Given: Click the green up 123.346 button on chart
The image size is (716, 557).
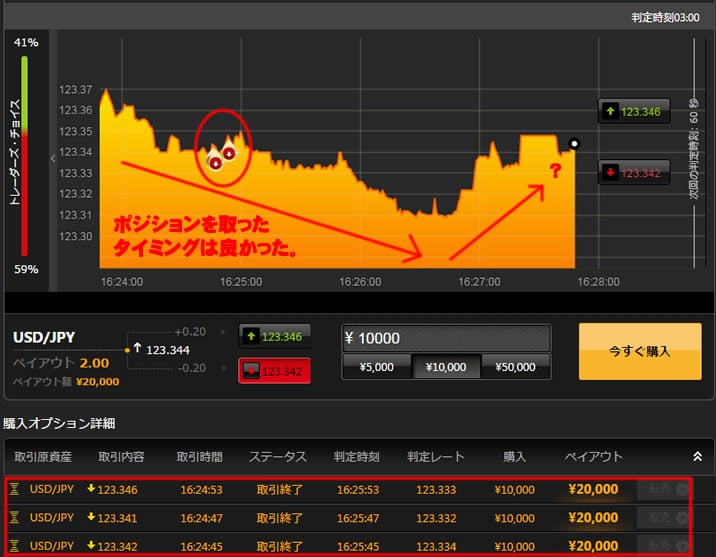Looking at the screenshot, I should coord(634,111).
